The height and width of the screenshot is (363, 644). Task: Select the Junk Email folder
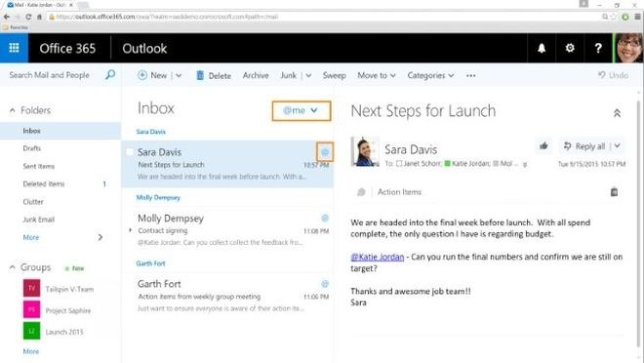(x=39, y=220)
